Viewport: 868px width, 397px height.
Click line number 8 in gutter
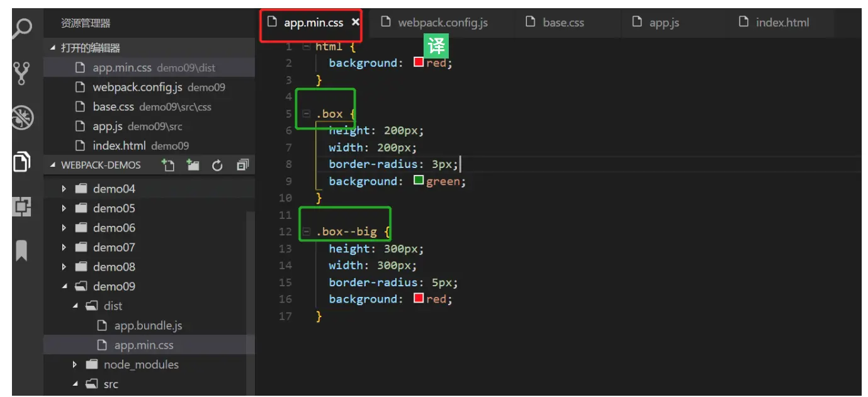pos(288,164)
